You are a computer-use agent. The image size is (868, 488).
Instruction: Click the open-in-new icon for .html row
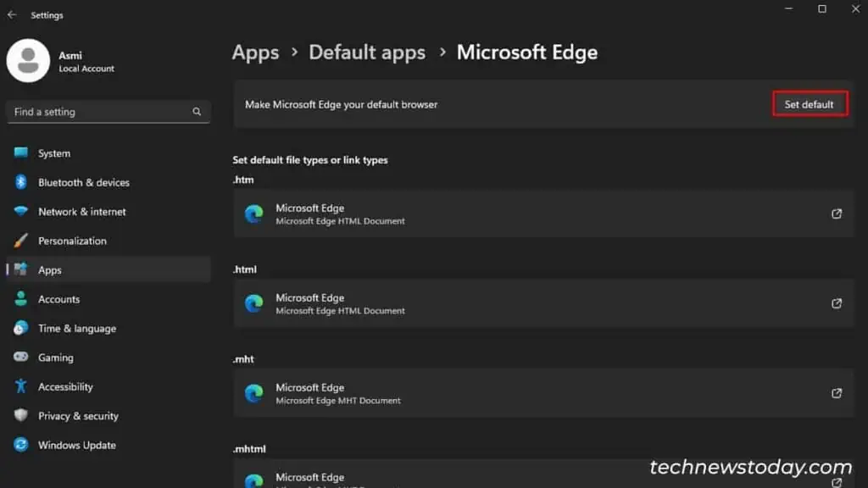click(x=836, y=303)
